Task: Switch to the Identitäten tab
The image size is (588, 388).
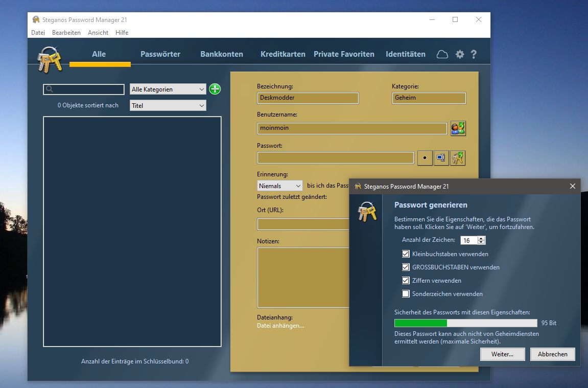Action: [x=406, y=54]
